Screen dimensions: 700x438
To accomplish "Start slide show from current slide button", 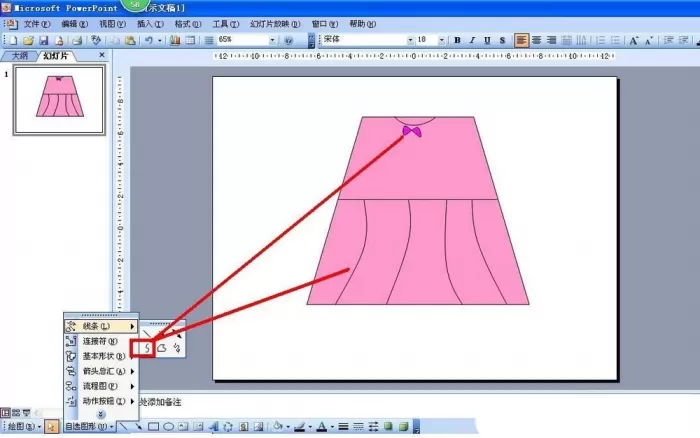I will click(26, 413).
